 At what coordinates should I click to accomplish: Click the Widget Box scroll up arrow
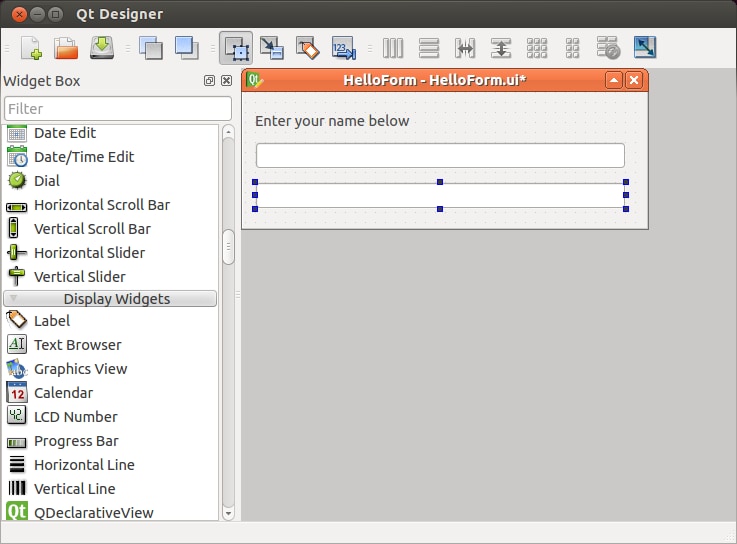click(x=228, y=132)
